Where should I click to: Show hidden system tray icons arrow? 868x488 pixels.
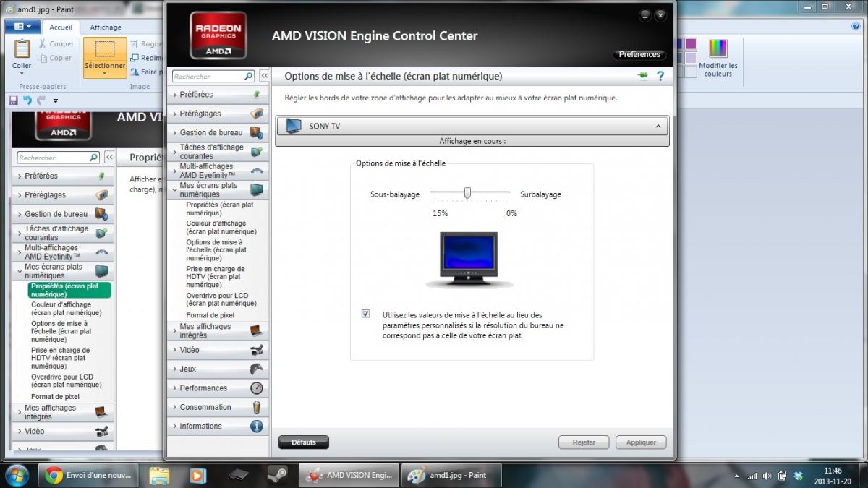[x=738, y=476]
